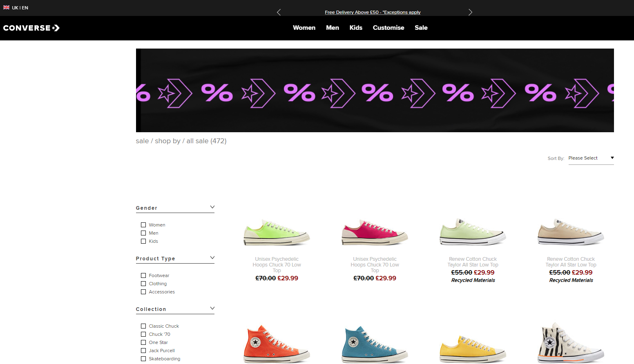This screenshot has width=634, height=364.
Task: Check the Accessories filter
Action: tap(143, 292)
